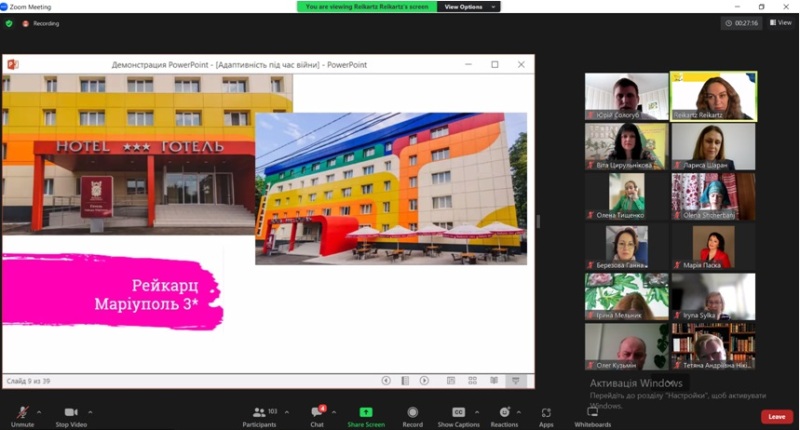Select Олег Кузьмін's video tile
This screenshot has width=800, height=430.
pos(627,346)
